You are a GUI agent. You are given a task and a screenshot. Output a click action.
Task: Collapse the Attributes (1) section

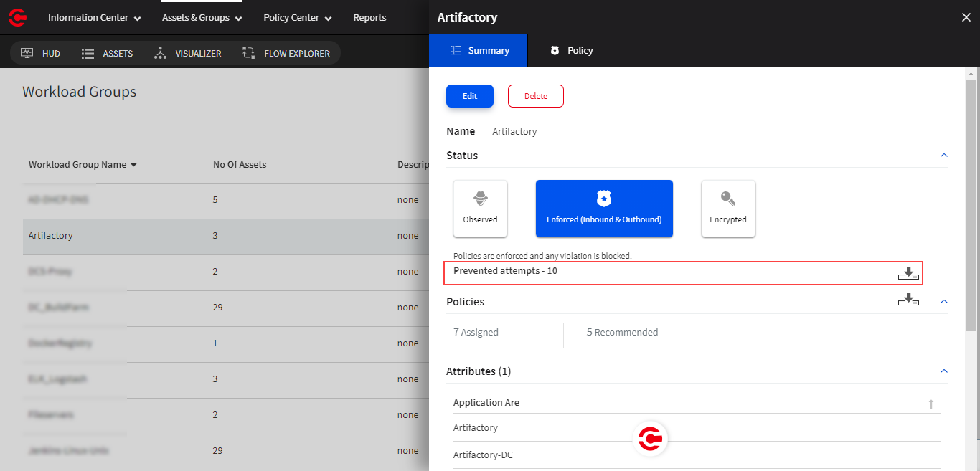coord(944,371)
